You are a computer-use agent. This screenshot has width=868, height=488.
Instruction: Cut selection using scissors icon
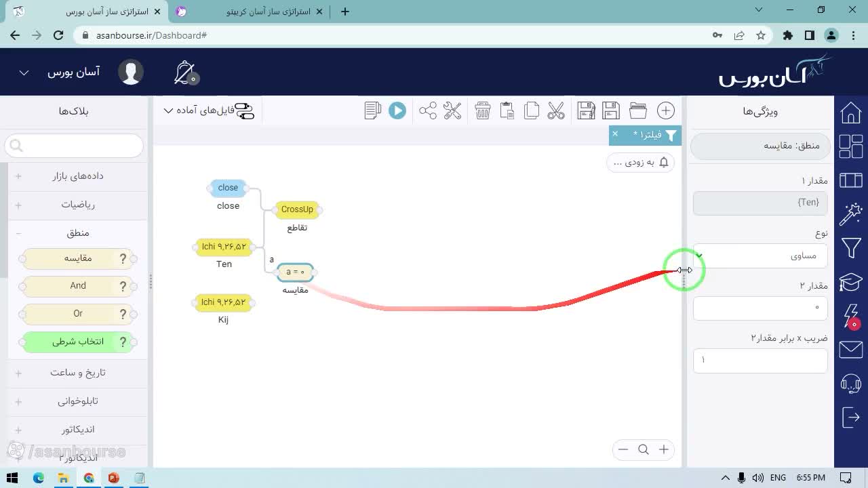pyautogui.click(x=556, y=110)
